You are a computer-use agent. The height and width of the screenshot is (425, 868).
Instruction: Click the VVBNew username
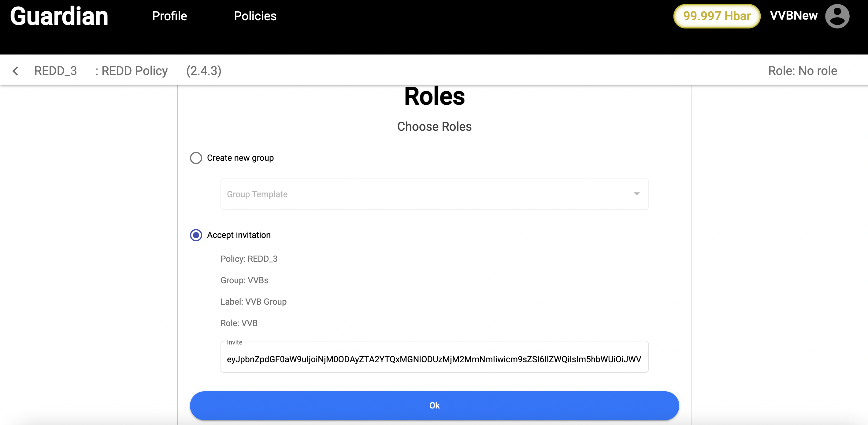click(x=794, y=16)
